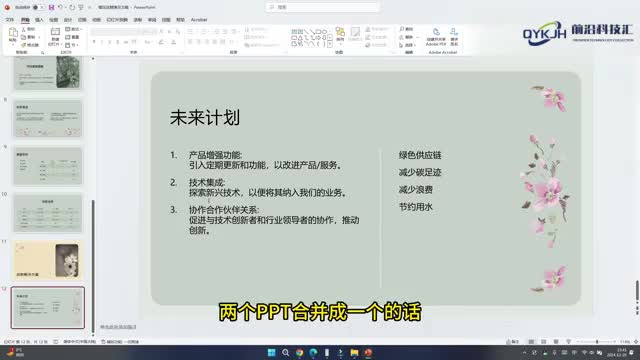
Task: Click the New Slide icon
Action: coord(55,32)
